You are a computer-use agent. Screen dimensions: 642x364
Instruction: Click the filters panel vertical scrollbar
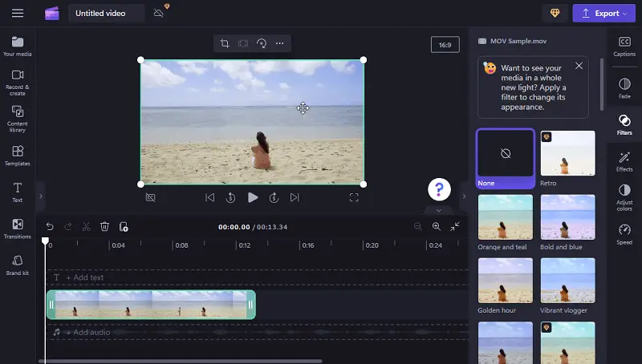(x=601, y=84)
